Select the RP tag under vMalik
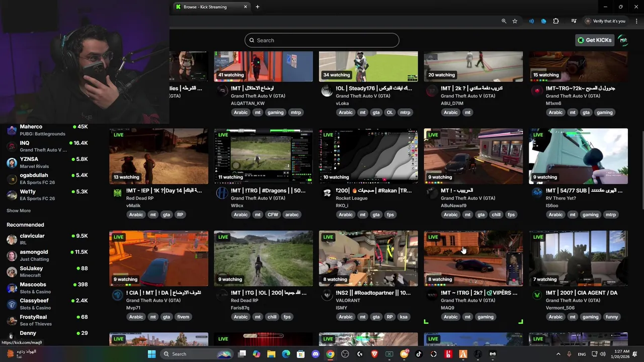This screenshot has height=362, width=644. [x=180, y=215]
